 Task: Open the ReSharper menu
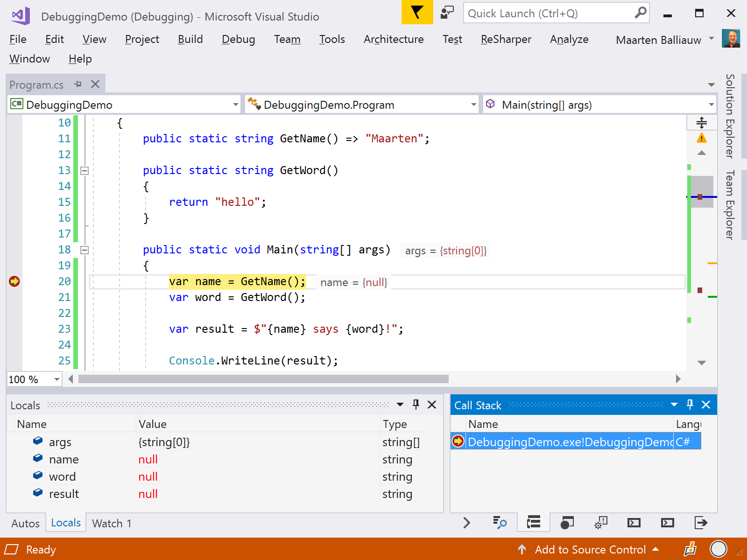tap(505, 39)
